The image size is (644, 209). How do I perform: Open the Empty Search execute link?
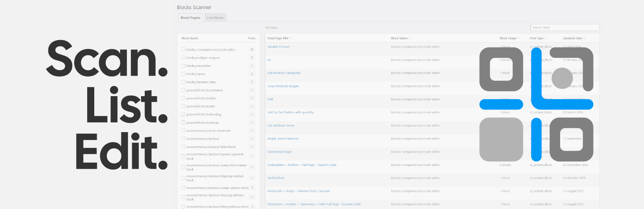pyautogui.click(x=283, y=138)
